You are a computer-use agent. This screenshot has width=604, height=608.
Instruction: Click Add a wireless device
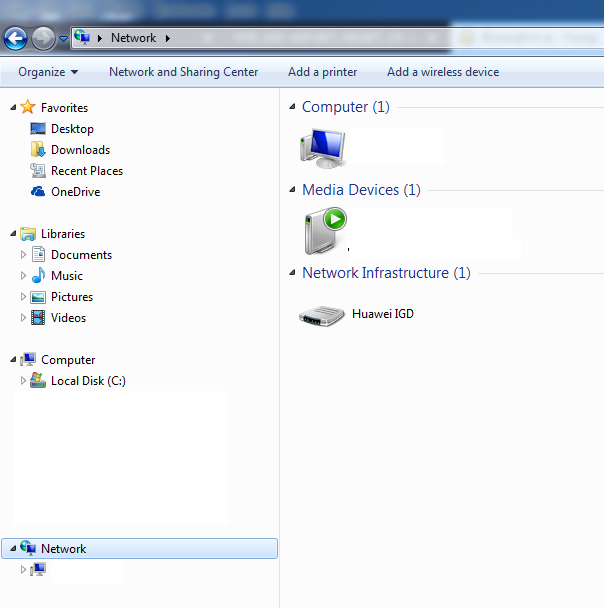[x=443, y=72]
